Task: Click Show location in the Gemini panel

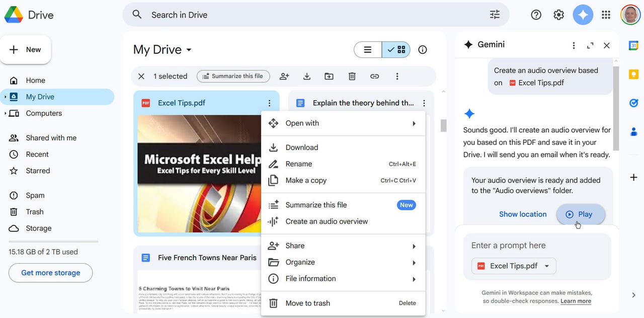Action: (x=523, y=214)
